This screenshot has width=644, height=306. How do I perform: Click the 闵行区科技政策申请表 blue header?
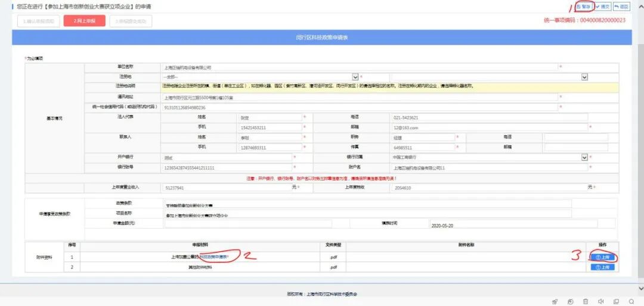pyautogui.click(x=322, y=38)
